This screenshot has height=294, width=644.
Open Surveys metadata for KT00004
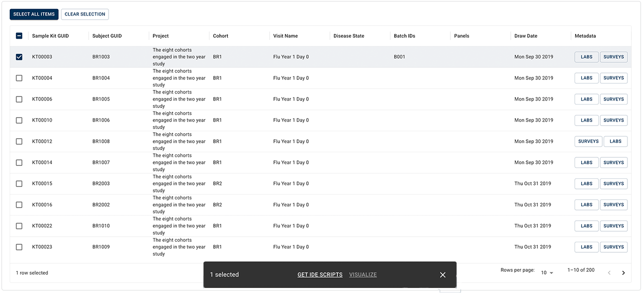point(613,78)
